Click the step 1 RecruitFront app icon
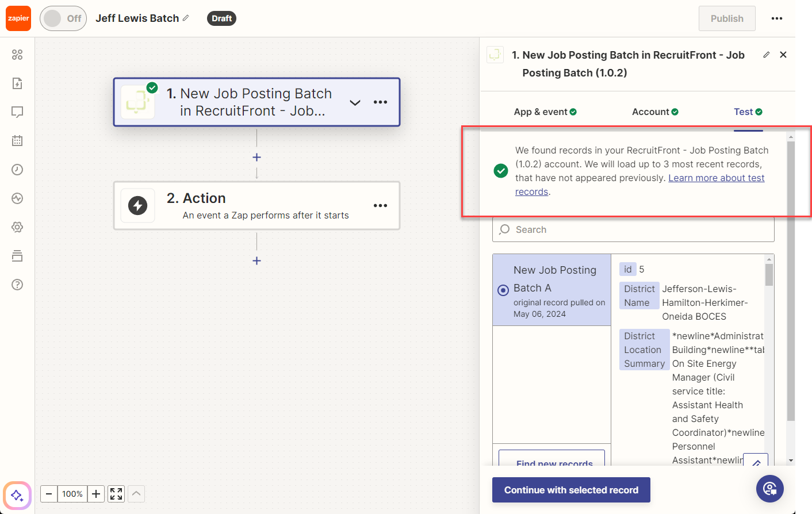The width and height of the screenshot is (812, 514). (x=138, y=102)
